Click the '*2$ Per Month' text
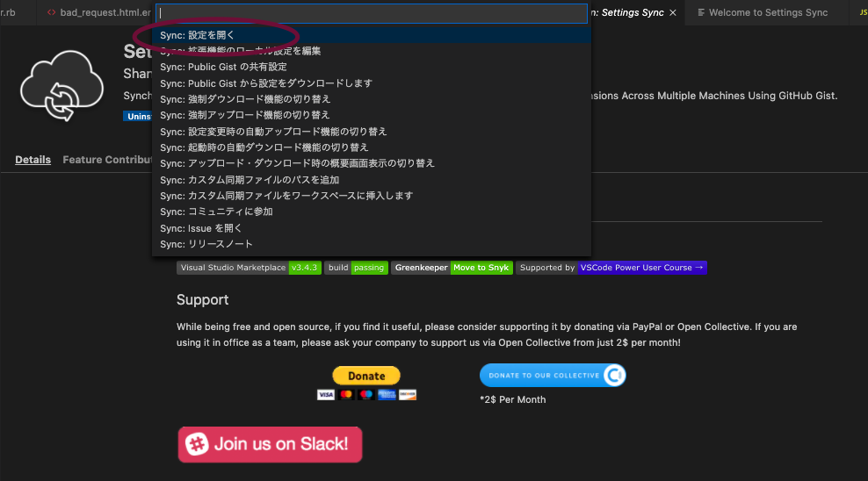The width and height of the screenshot is (868, 481). pyautogui.click(x=512, y=399)
